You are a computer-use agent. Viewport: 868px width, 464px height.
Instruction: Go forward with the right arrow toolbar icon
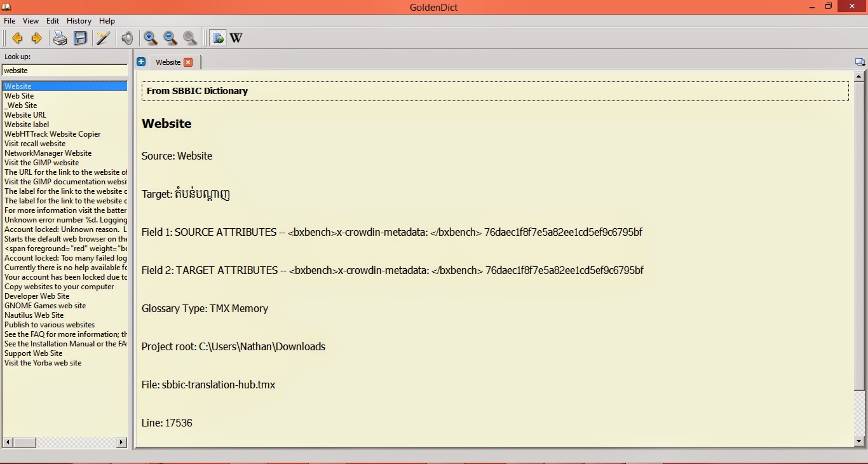pyautogui.click(x=36, y=38)
